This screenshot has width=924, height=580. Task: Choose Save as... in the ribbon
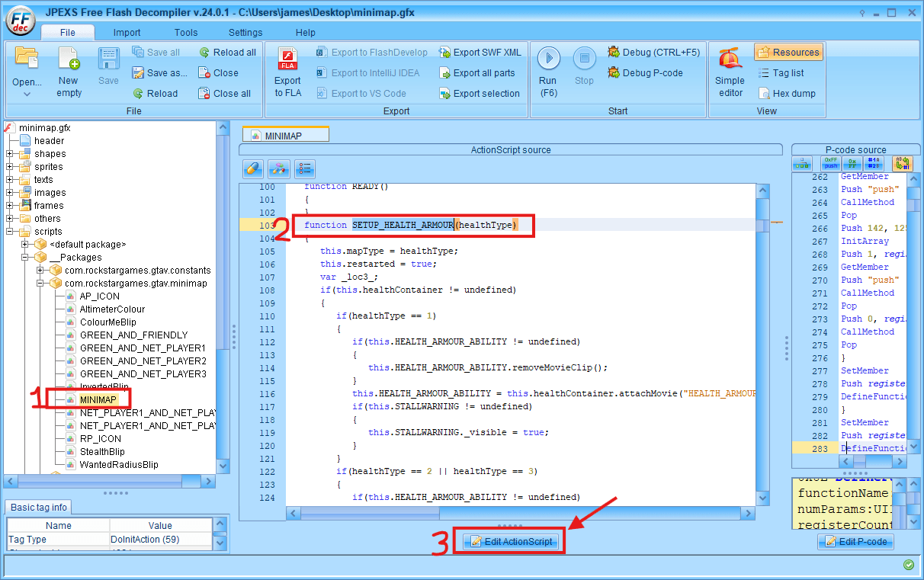coord(159,73)
